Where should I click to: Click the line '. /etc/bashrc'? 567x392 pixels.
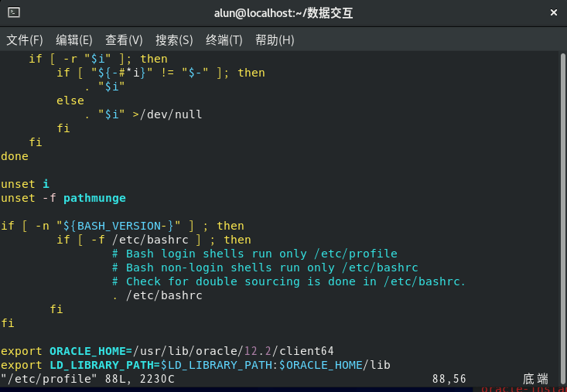click(157, 295)
